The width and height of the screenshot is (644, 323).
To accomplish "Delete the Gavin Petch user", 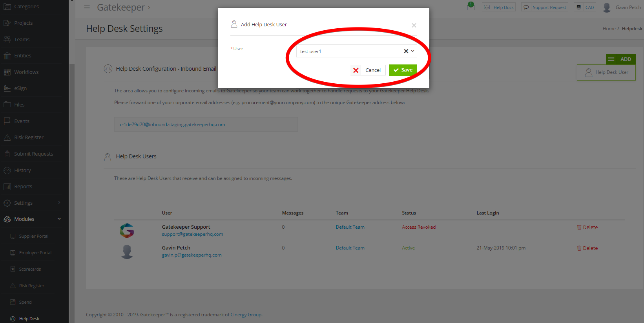I will click(x=587, y=248).
